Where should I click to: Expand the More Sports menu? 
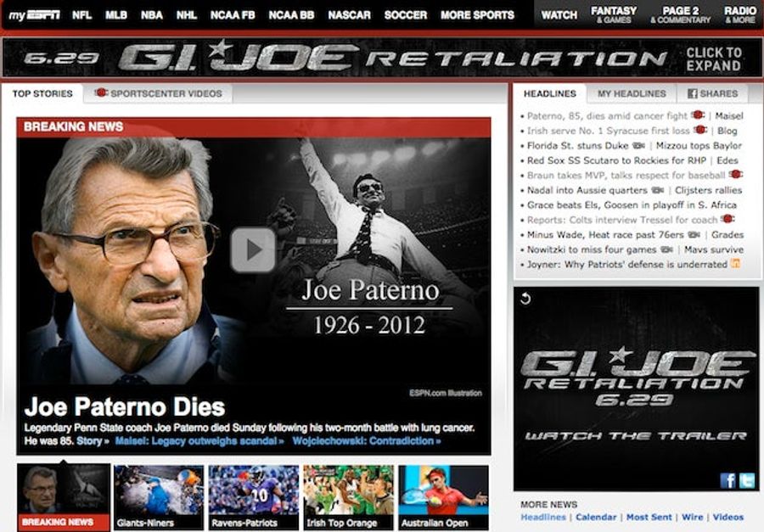pos(477,15)
